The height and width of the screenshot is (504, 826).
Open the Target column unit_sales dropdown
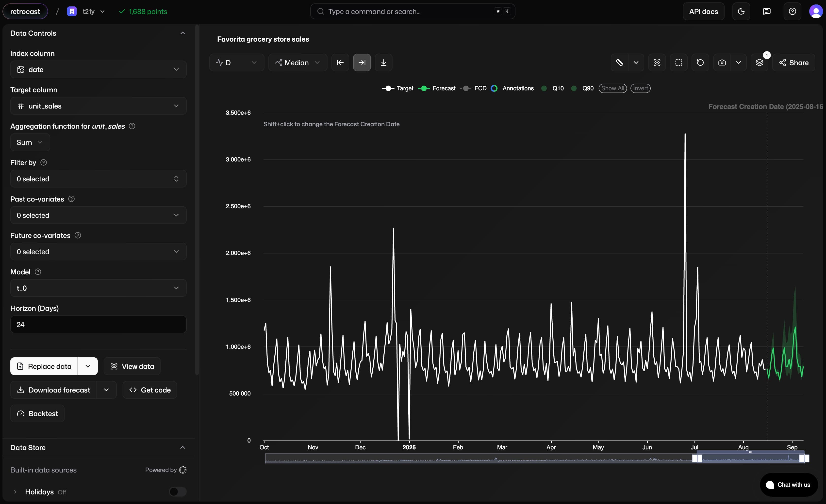click(98, 106)
